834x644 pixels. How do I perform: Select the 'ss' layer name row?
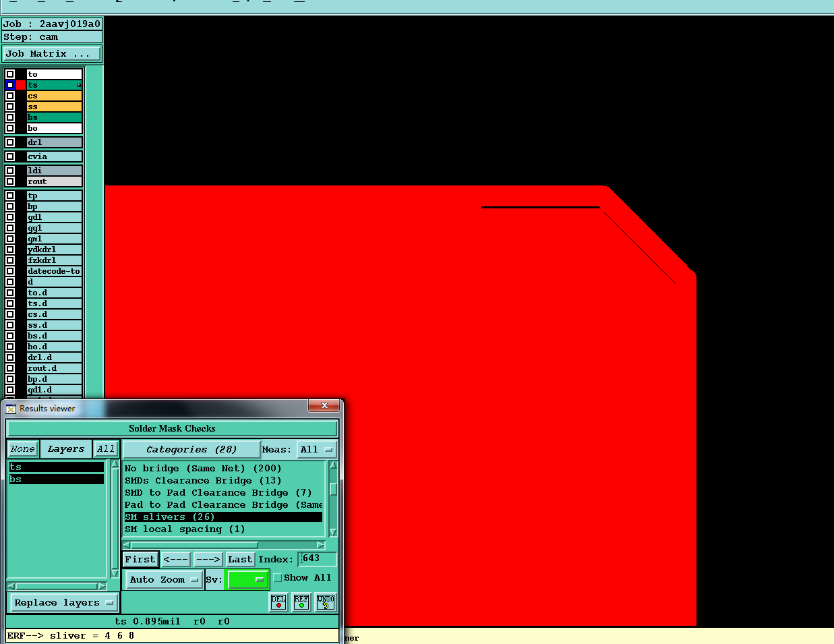point(54,107)
